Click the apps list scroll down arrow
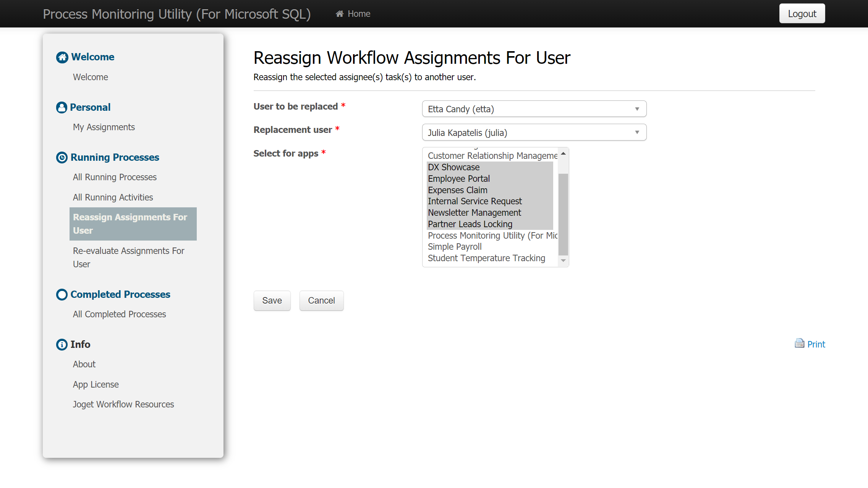The height and width of the screenshot is (488, 868). 563,261
